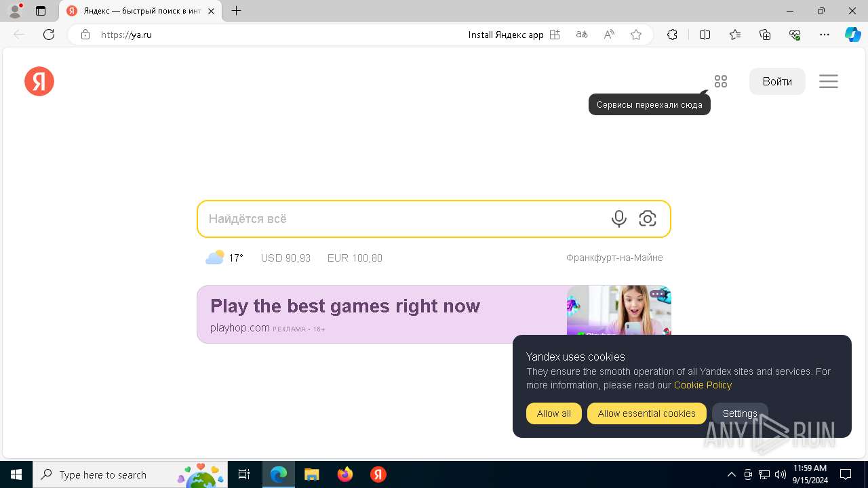Add this page to favorites star
868x488 pixels.
[x=636, y=35]
